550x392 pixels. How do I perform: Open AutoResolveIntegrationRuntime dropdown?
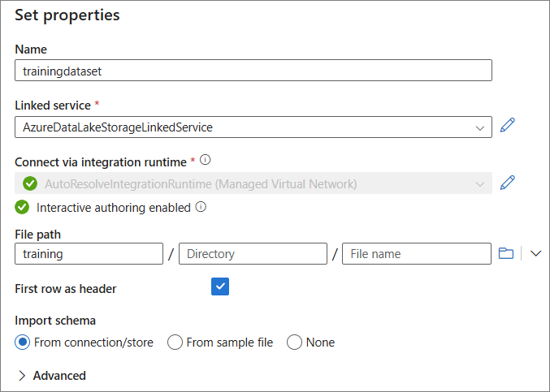253,183
